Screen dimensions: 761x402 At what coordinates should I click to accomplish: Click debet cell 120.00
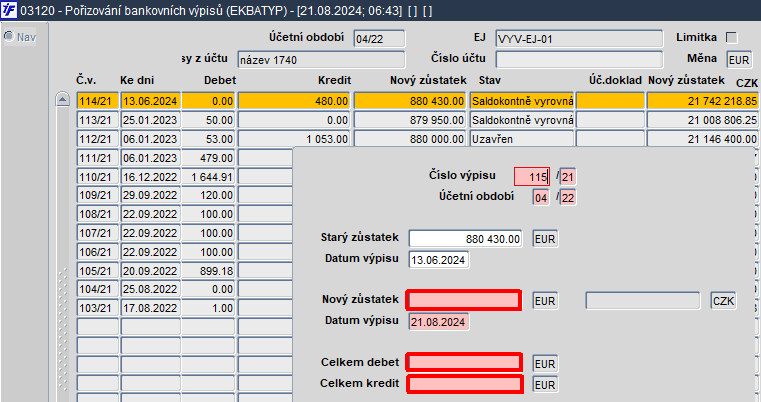208,195
